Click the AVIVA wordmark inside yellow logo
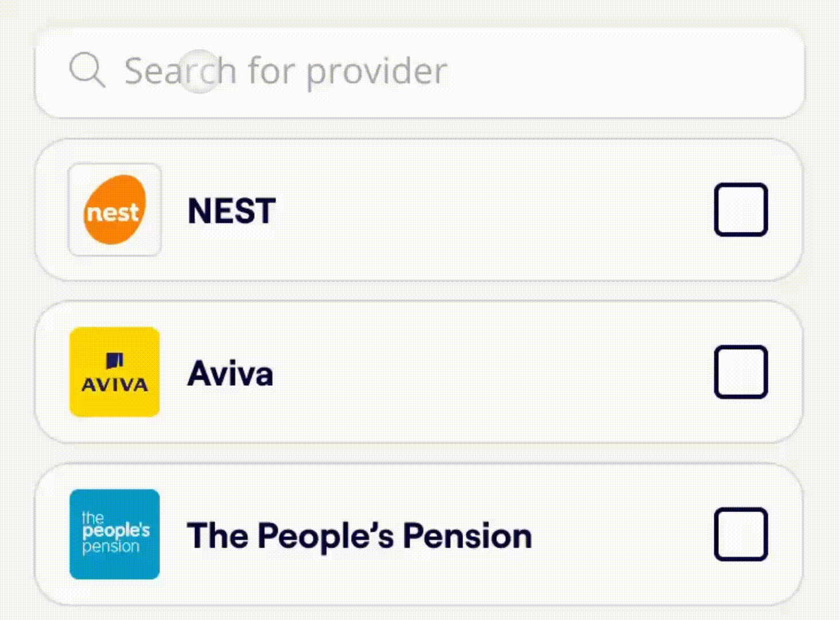The height and width of the screenshot is (620, 840). 115,385
